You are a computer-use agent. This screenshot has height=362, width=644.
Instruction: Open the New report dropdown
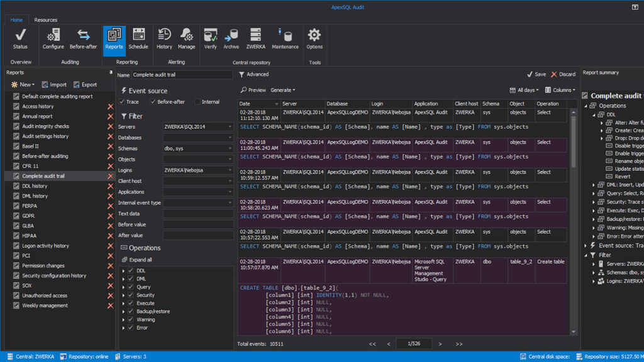pos(30,84)
